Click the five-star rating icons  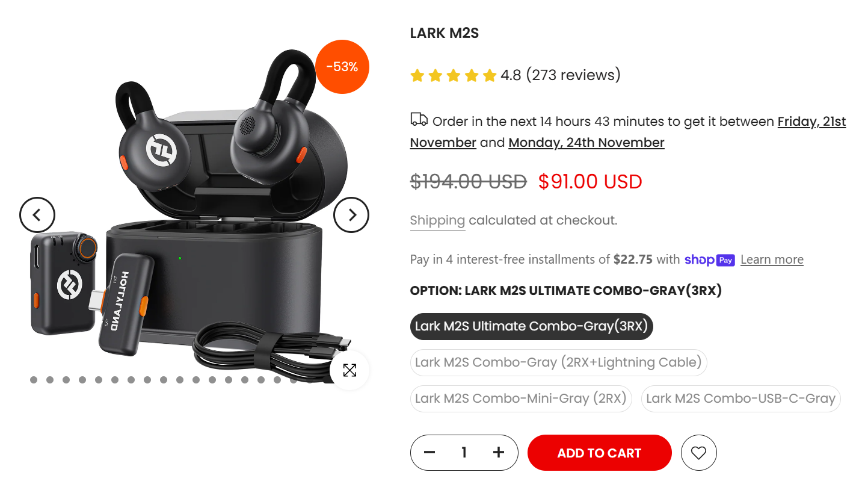click(x=454, y=75)
